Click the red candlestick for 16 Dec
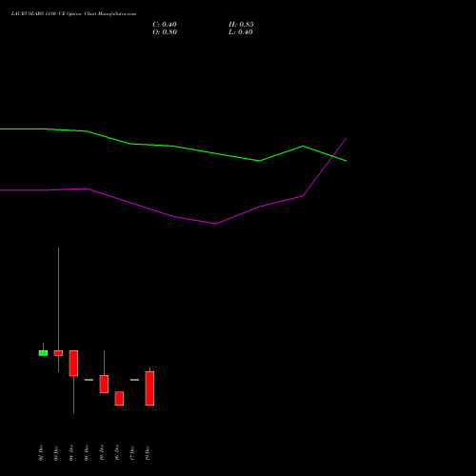The height and width of the screenshot is (476, 476). 119,398
